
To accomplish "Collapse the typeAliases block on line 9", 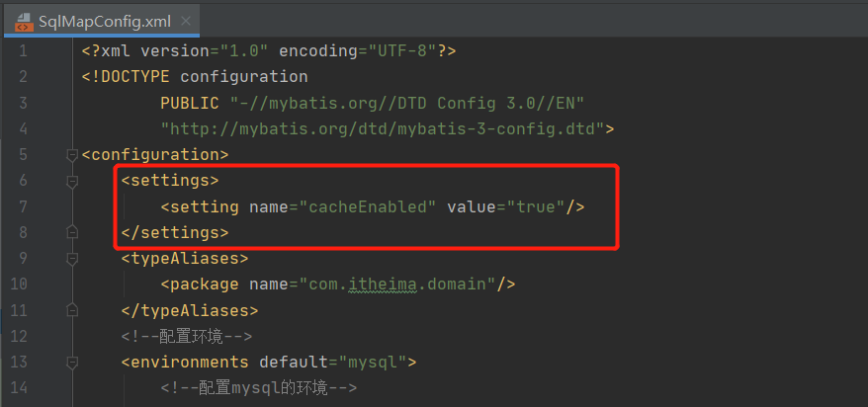I will pyautogui.click(x=71, y=259).
